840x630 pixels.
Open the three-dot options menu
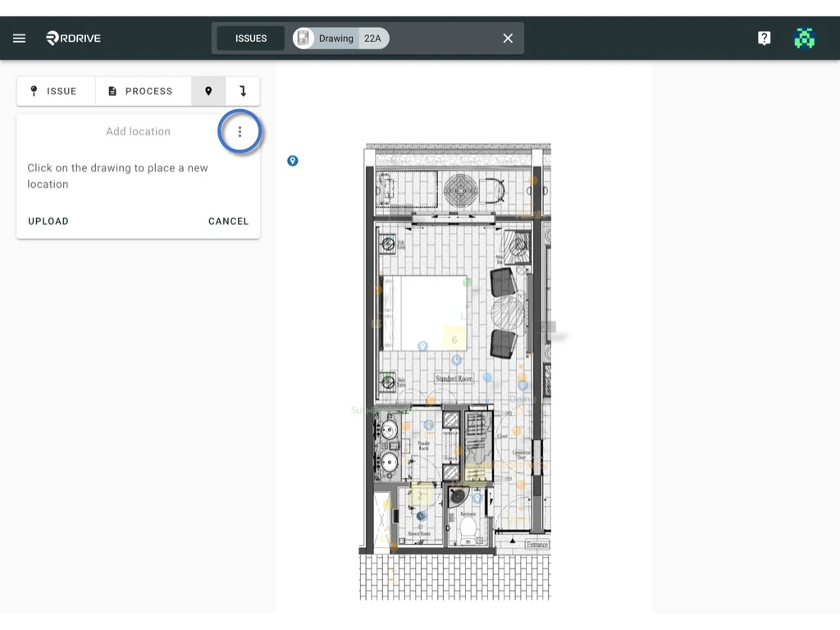[x=240, y=131]
